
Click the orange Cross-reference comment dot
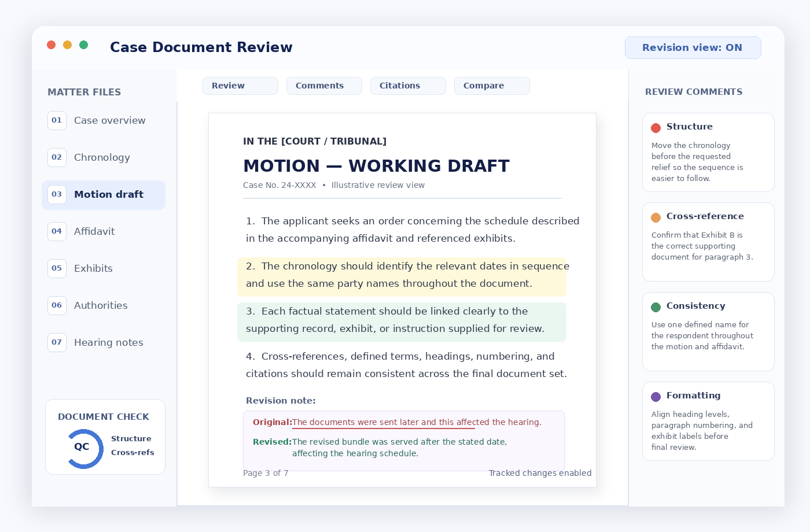coord(656,217)
